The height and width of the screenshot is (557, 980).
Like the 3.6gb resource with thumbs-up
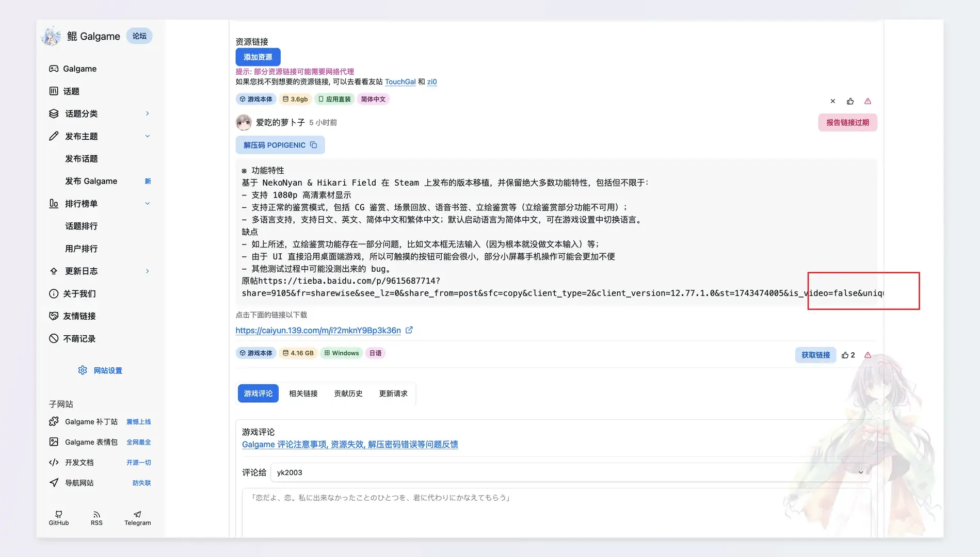point(850,101)
